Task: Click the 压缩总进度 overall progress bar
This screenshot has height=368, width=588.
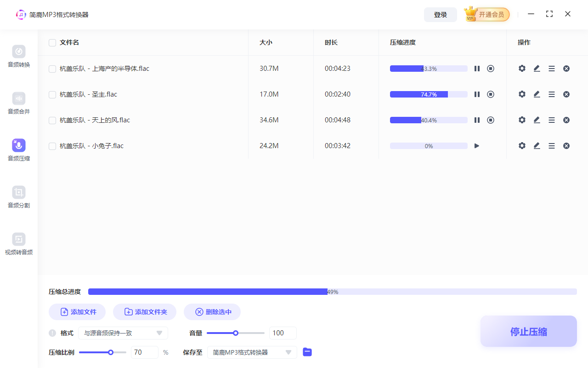Action: pos(333,292)
